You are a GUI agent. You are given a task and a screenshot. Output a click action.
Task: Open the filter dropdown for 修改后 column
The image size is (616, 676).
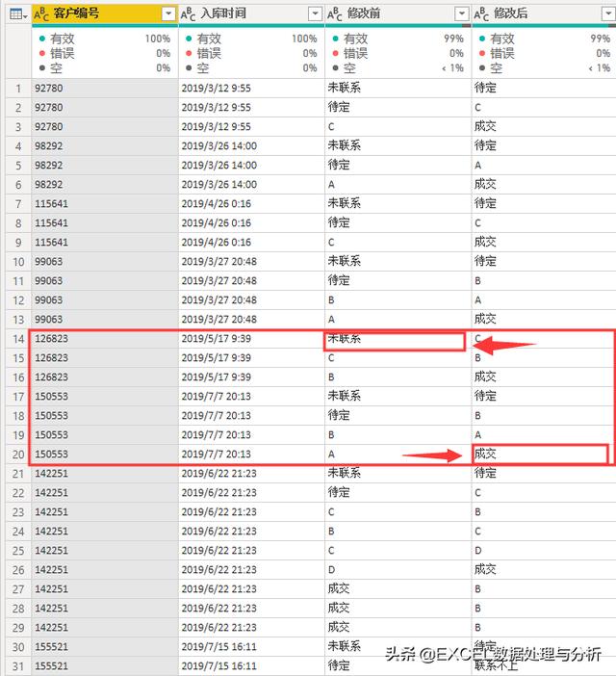pos(608,14)
